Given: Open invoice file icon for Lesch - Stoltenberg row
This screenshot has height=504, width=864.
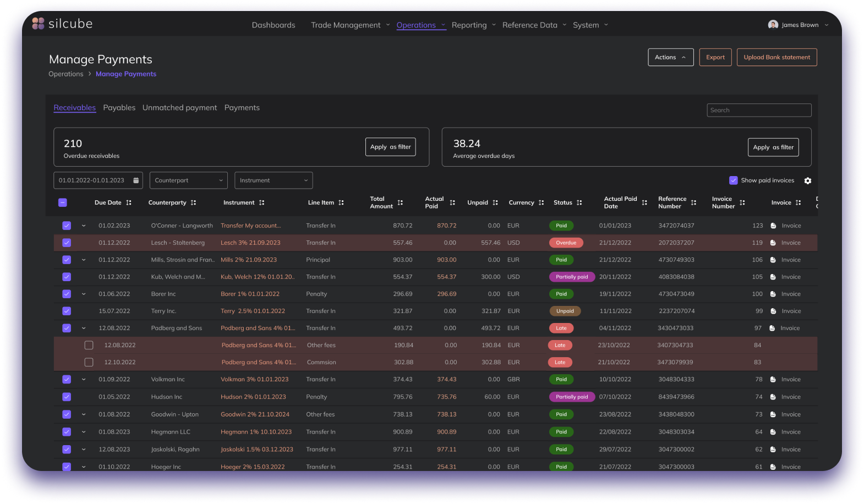Looking at the screenshot, I should [x=773, y=243].
